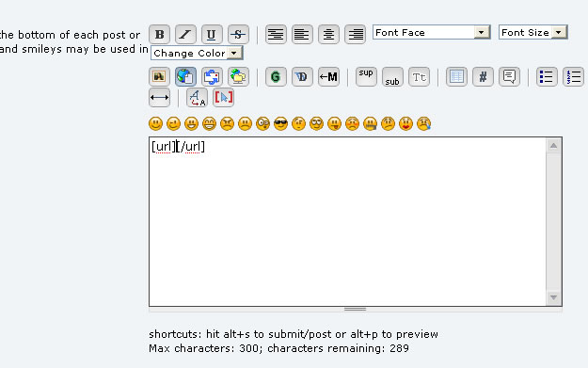Apply superscript formatting
Screen dimensions: 588x368
tap(366, 77)
